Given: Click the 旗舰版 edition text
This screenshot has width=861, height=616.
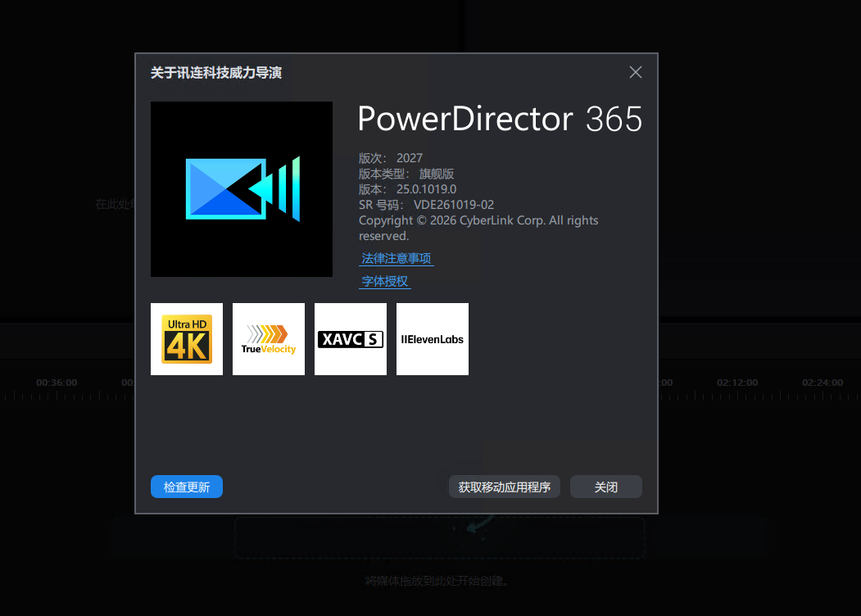Looking at the screenshot, I should pyautogui.click(x=437, y=174).
